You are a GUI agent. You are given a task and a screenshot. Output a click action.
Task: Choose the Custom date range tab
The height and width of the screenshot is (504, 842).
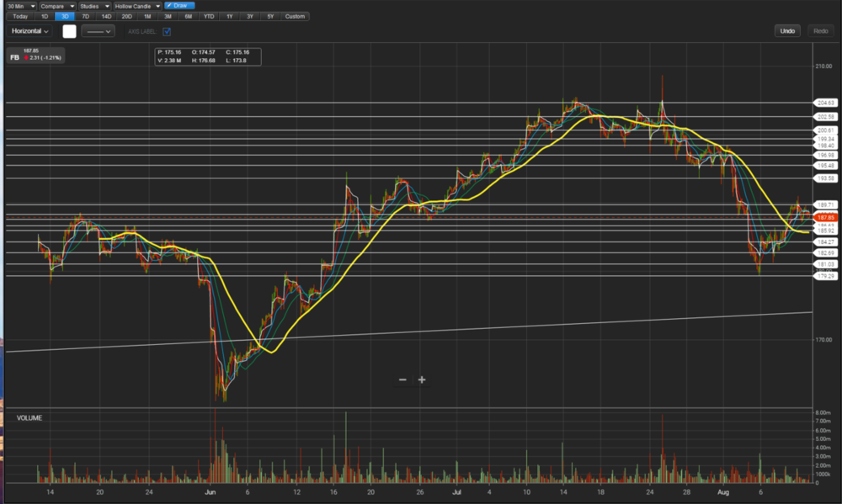point(295,16)
